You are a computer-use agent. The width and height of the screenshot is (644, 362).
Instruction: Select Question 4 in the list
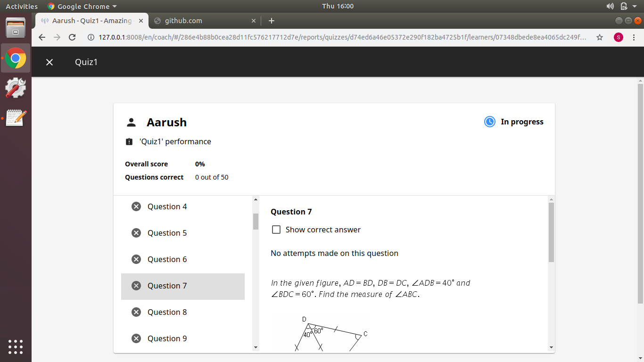click(x=183, y=206)
